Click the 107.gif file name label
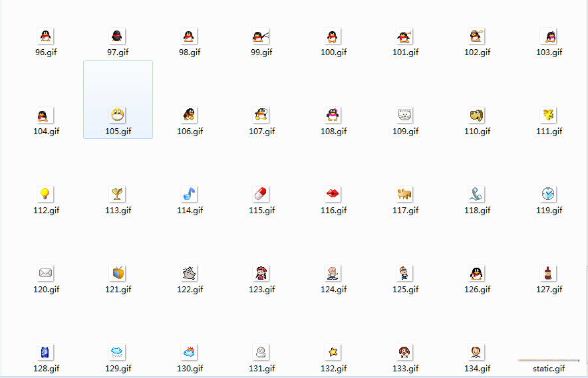The image size is (588, 378). coord(262,132)
